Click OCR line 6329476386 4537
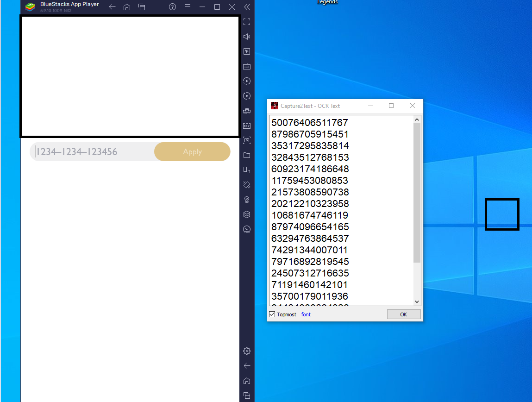 pyautogui.click(x=310, y=238)
